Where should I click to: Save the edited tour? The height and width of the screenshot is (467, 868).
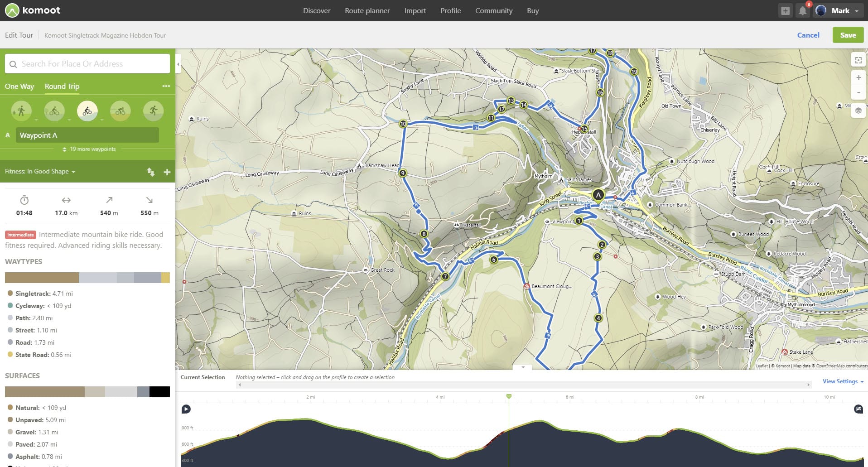(x=848, y=35)
